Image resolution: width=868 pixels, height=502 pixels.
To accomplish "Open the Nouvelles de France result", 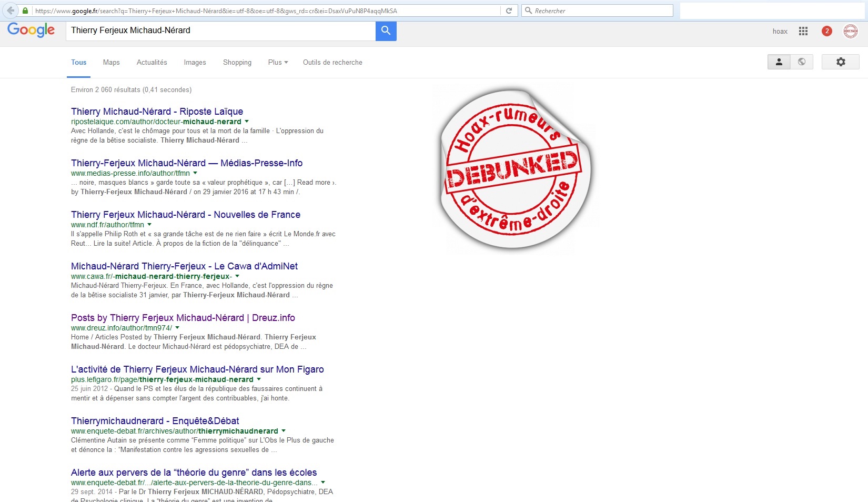I will click(x=186, y=215).
